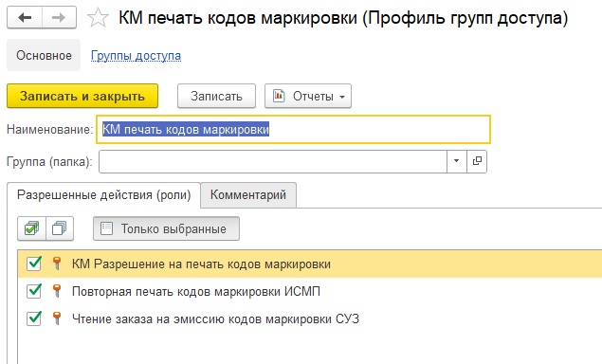Click into the Группа (папка) field

click(x=273, y=162)
